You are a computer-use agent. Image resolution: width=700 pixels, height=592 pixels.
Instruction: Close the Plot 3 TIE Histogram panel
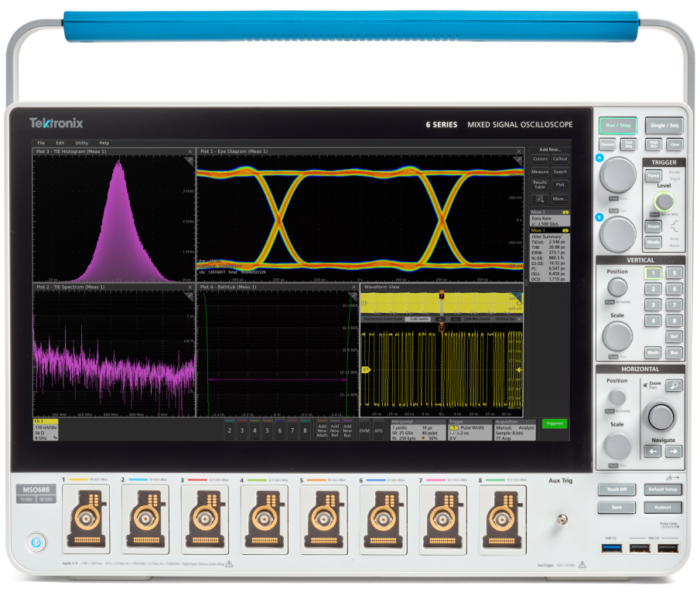click(x=190, y=151)
